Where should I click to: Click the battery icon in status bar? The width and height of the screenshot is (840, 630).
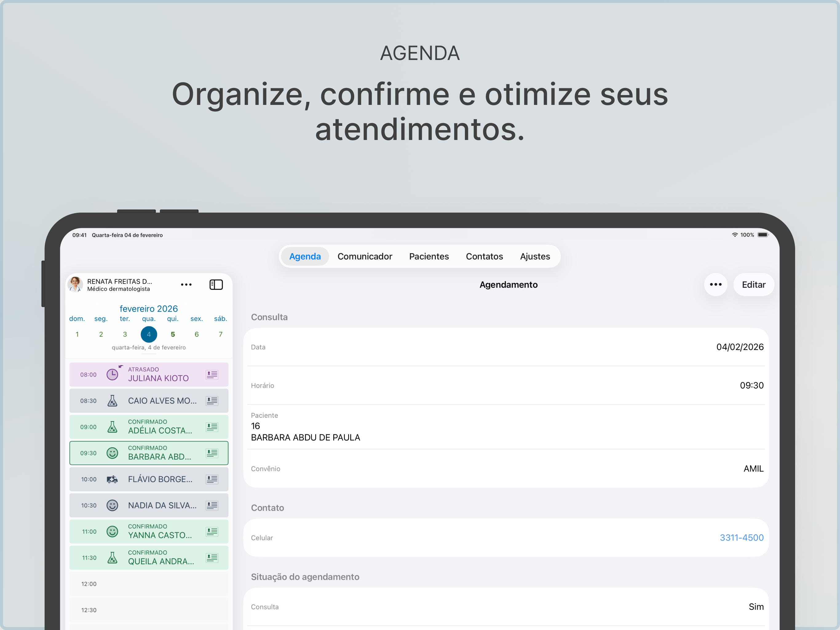click(763, 235)
